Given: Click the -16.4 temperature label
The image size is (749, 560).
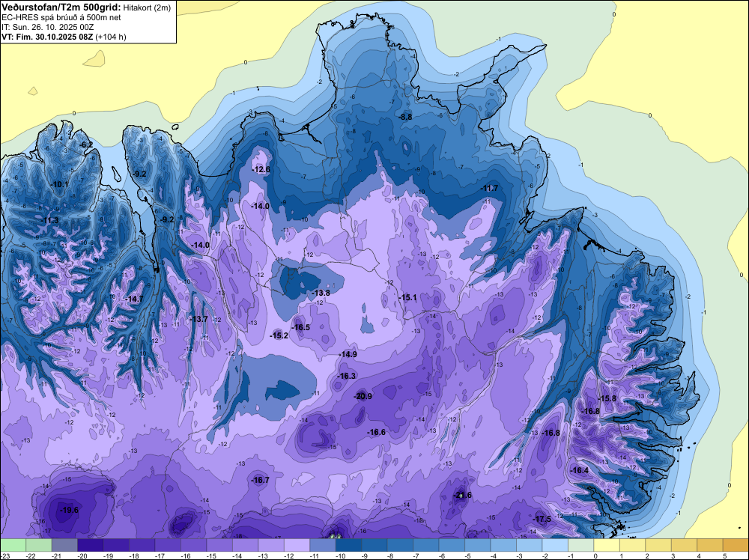Looking at the screenshot, I should (579, 470).
